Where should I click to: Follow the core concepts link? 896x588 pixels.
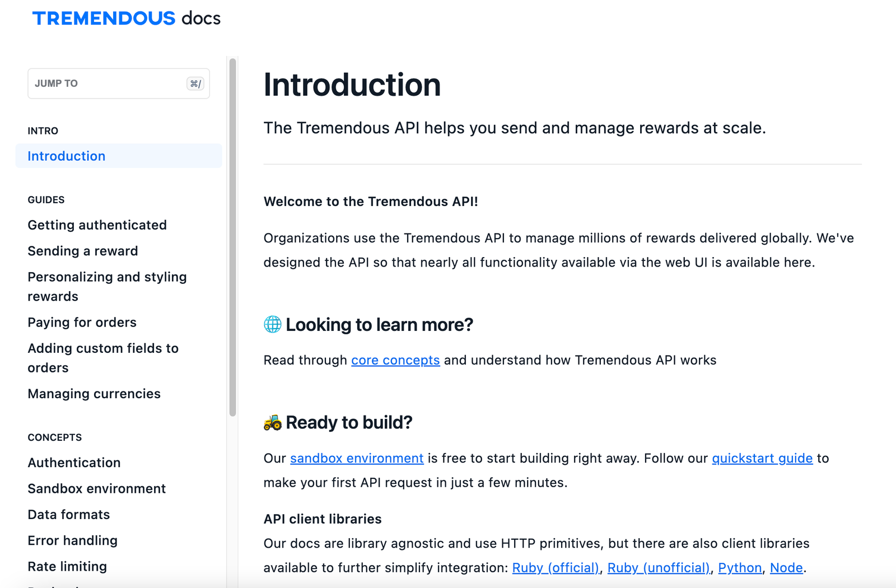tap(395, 360)
